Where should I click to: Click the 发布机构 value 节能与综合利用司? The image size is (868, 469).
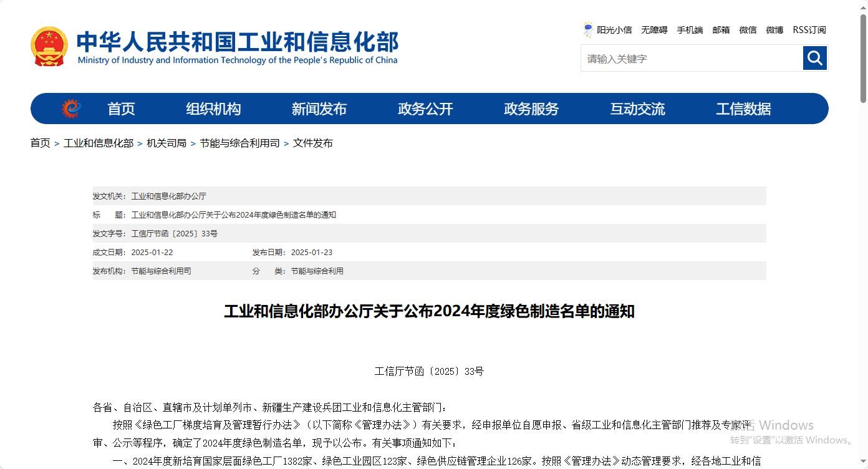(161, 271)
